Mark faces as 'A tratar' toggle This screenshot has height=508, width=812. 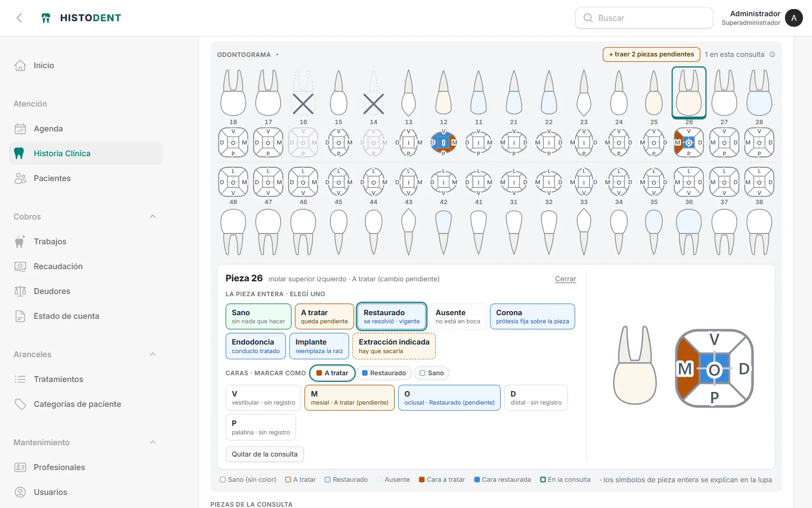click(332, 373)
